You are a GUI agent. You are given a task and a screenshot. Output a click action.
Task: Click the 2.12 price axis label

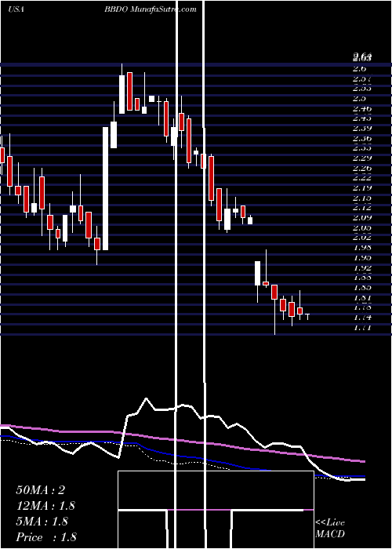(362, 209)
